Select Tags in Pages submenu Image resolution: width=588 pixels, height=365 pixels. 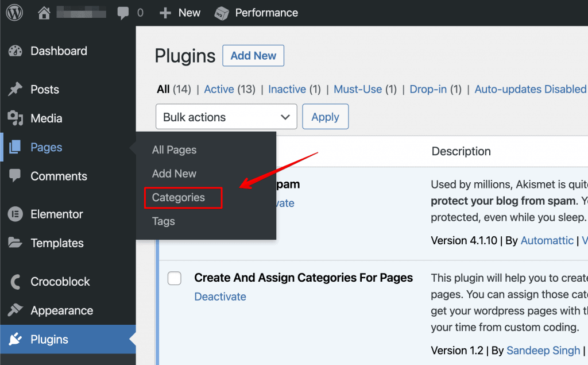(x=163, y=221)
